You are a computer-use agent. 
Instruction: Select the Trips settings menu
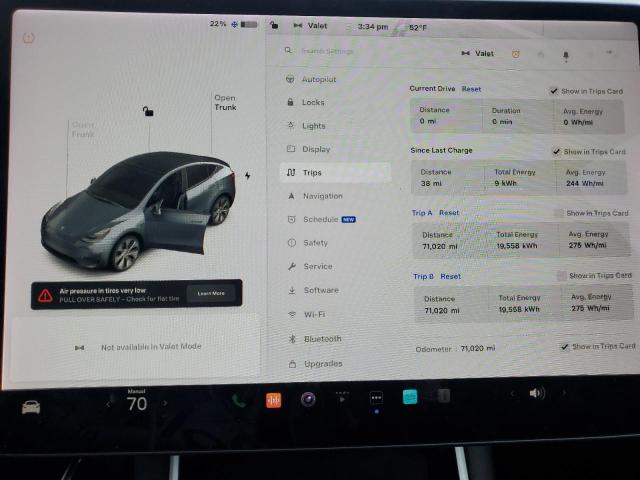pos(336,172)
